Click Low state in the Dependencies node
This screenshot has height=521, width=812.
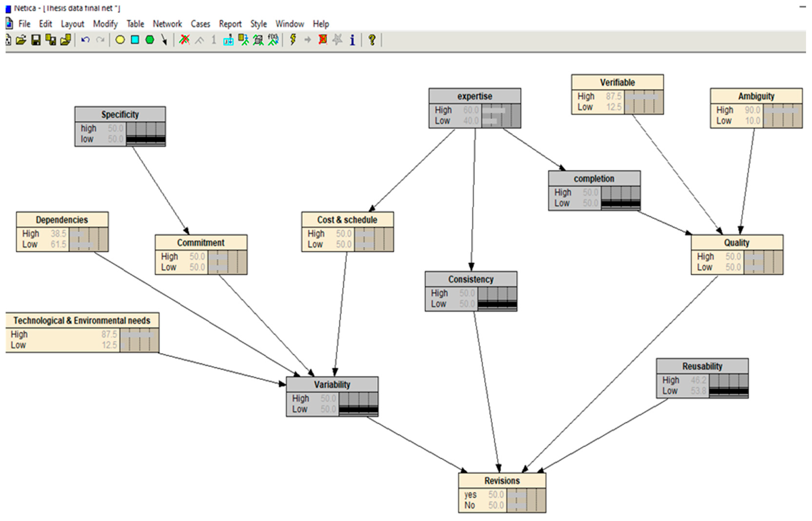click(x=30, y=244)
